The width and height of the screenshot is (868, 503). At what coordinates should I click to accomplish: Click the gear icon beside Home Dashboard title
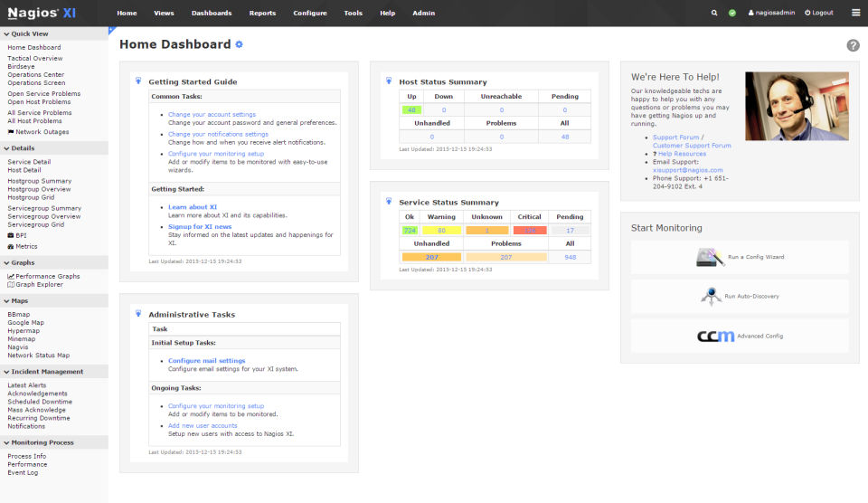(x=239, y=44)
